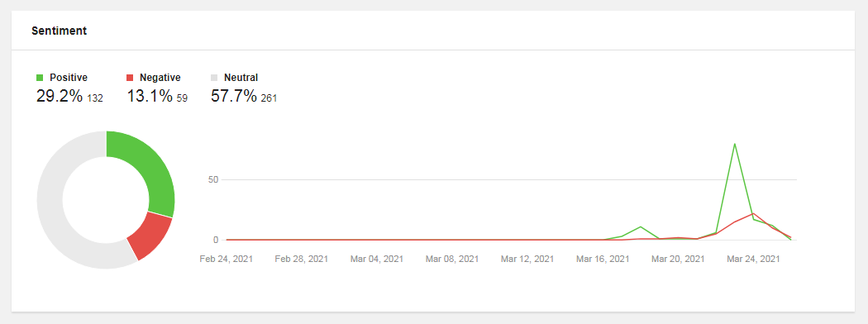The width and height of the screenshot is (868, 324).
Task: Click the red segment of the donut chart
Action: (148, 237)
